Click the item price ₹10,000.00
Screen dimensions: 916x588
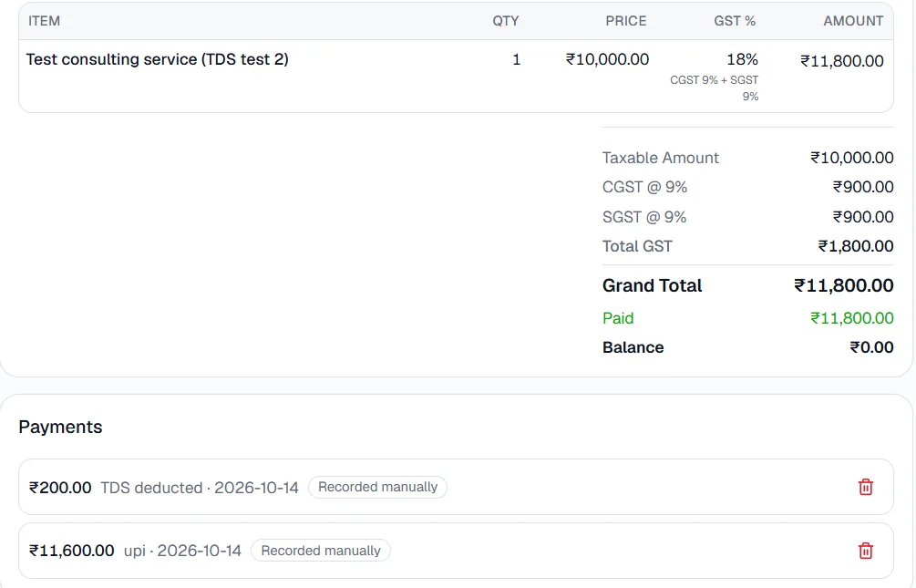tap(607, 59)
